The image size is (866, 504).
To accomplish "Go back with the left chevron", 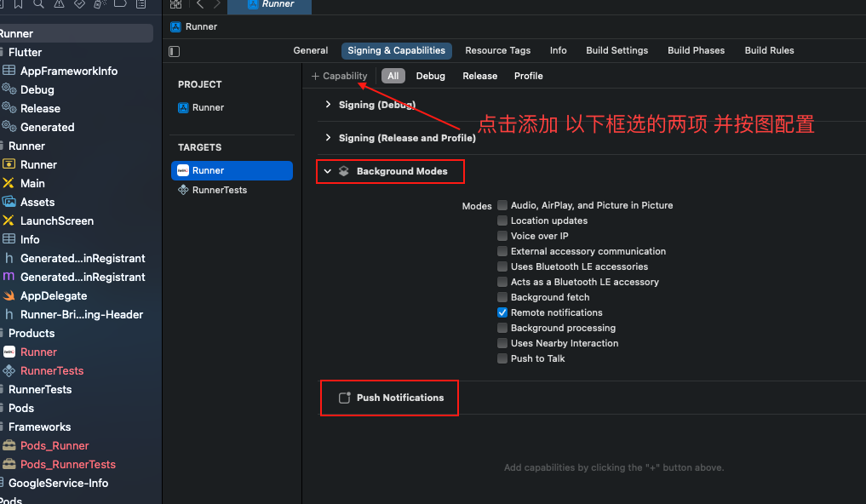I will pyautogui.click(x=200, y=4).
